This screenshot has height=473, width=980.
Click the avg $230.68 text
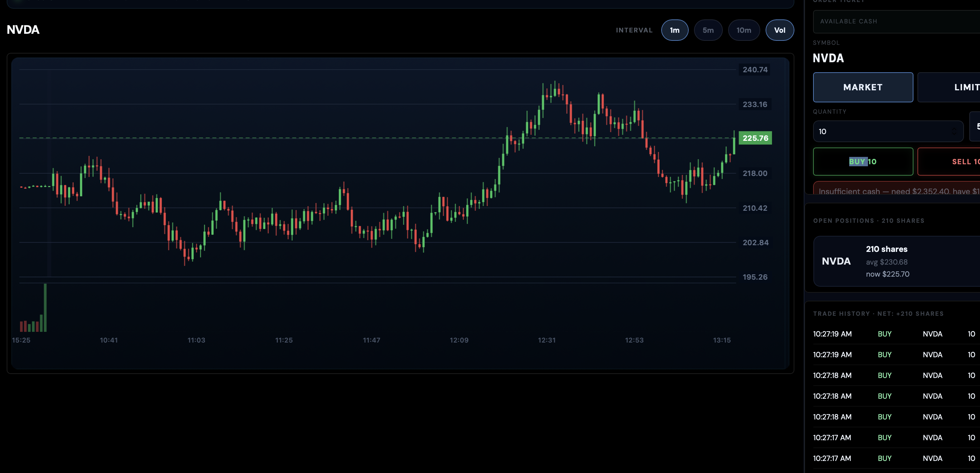[886, 262]
